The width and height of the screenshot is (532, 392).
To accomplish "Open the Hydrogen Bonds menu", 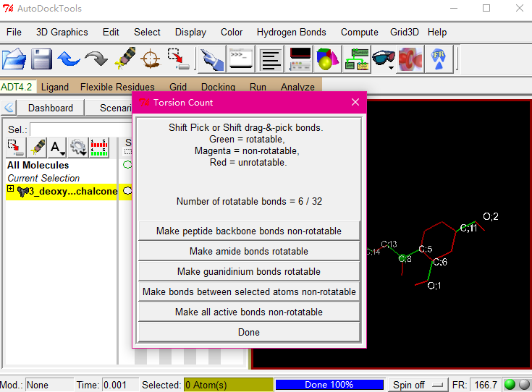I will [291, 32].
